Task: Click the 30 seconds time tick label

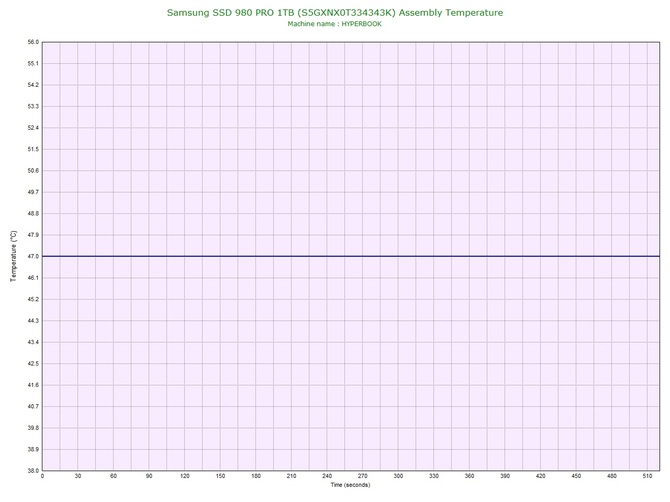Action: [x=78, y=476]
